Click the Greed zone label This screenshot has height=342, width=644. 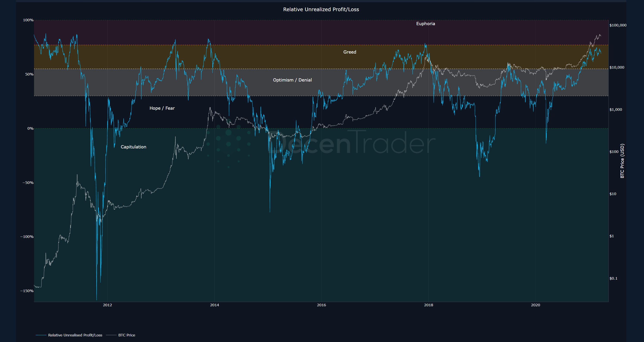pos(350,52)
